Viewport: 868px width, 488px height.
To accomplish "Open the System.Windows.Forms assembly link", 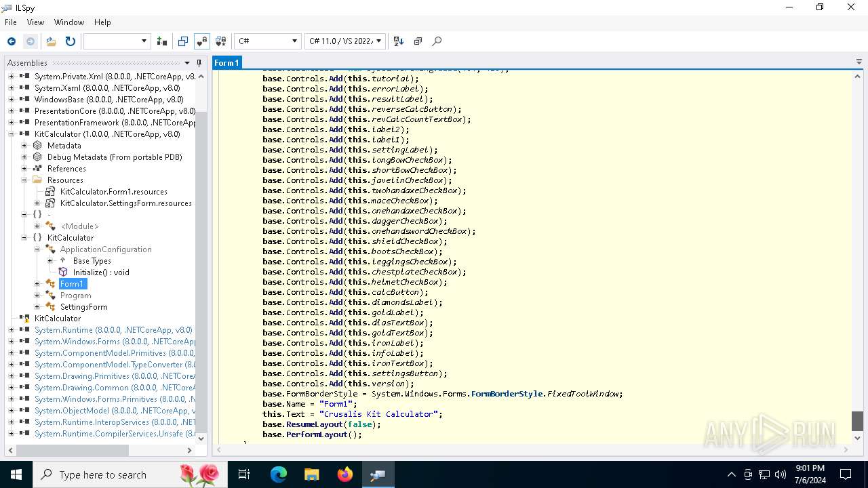I will pos(115,342).
